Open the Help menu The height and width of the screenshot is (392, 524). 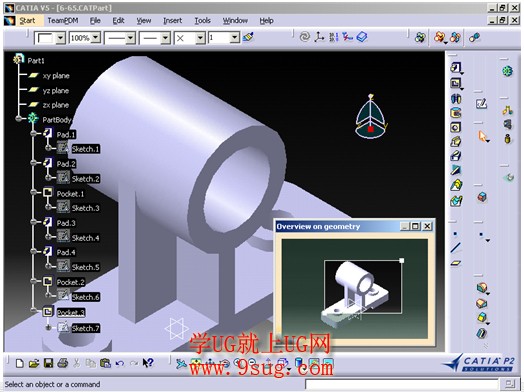coord(266,21)
